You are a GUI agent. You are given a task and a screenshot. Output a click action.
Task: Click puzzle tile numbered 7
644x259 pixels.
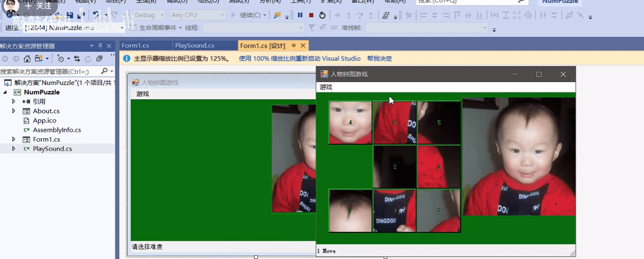(394, 211)
